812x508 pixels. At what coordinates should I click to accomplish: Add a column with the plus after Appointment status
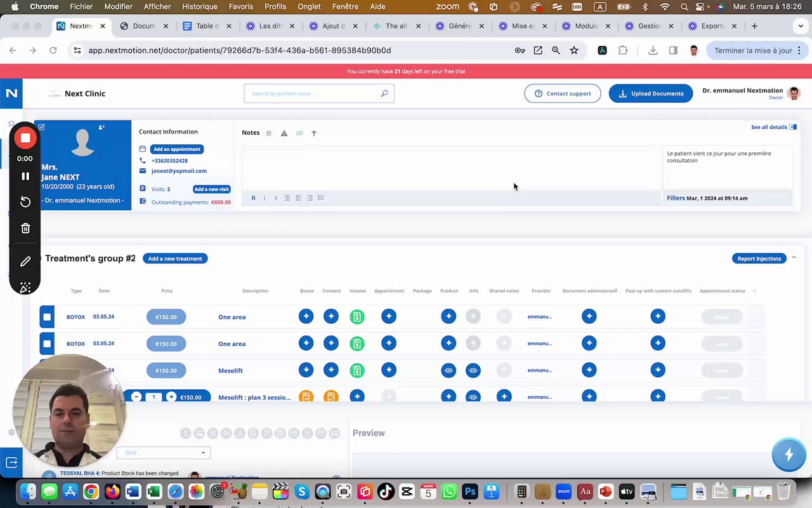coord(754,291)
